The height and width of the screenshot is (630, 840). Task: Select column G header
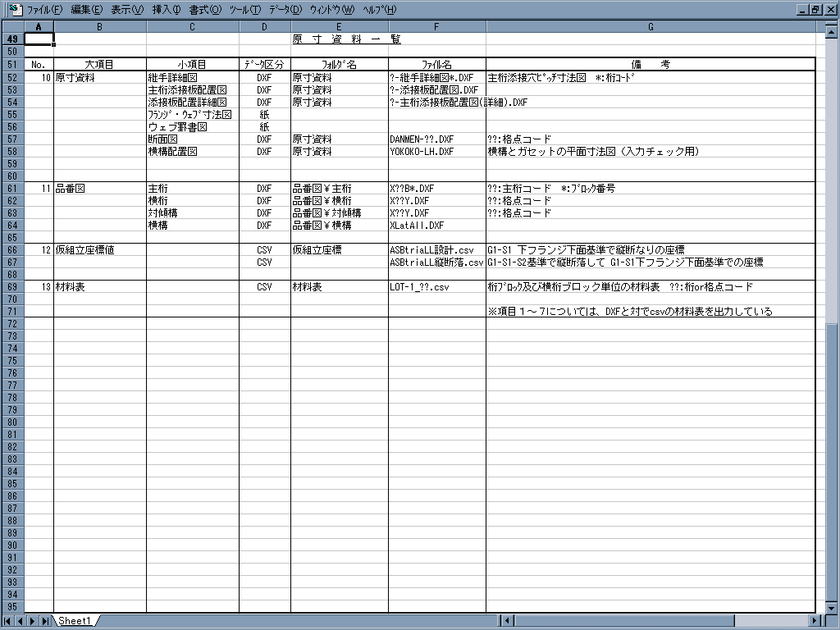click(651, 27)
